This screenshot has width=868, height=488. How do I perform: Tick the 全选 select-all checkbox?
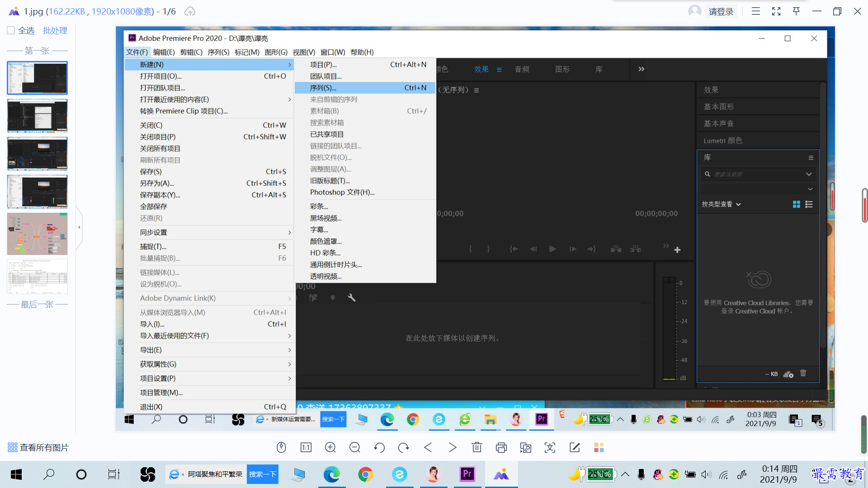click(11, 30)
